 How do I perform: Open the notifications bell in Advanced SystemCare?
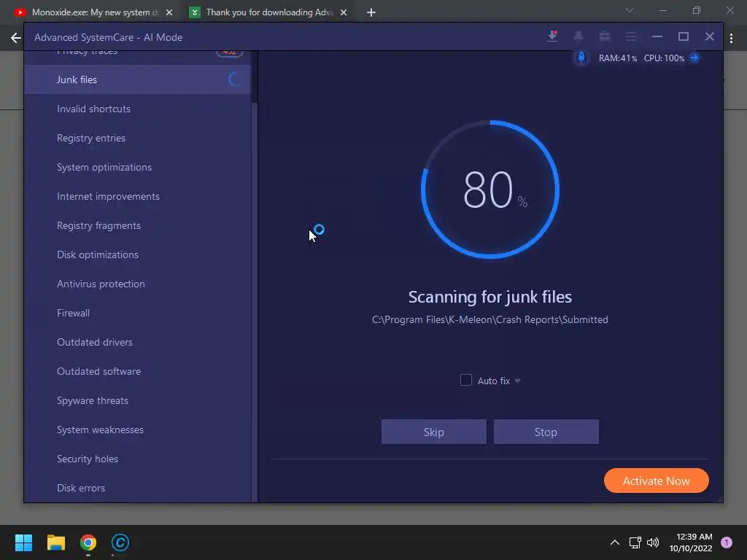(578, 36)
